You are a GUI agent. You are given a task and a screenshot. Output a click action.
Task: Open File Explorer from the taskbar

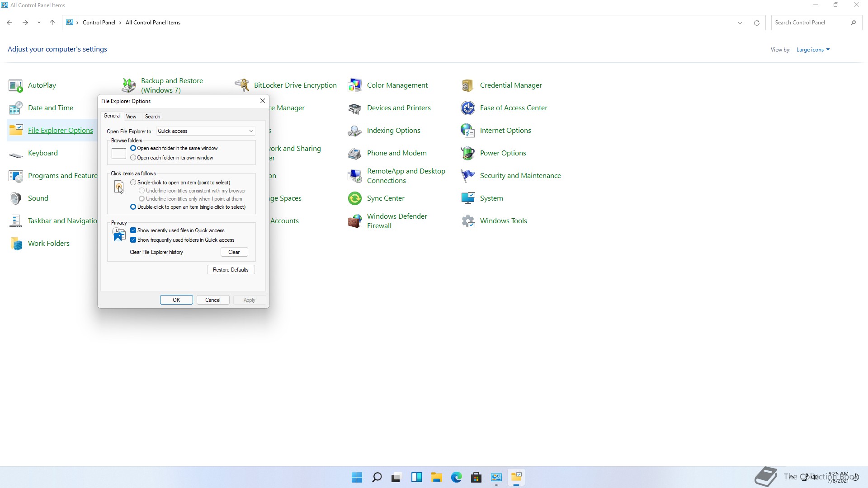click(436, 477)
